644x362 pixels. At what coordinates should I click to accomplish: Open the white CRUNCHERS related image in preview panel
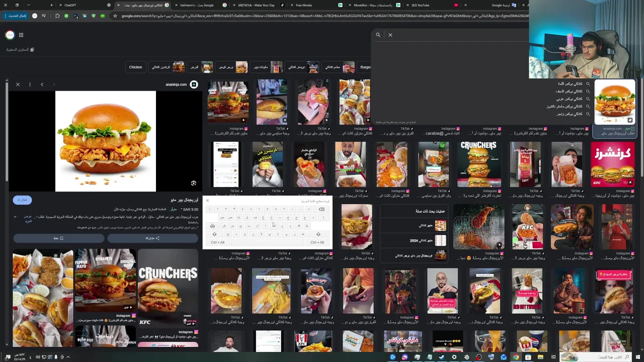tap(168, 287)
